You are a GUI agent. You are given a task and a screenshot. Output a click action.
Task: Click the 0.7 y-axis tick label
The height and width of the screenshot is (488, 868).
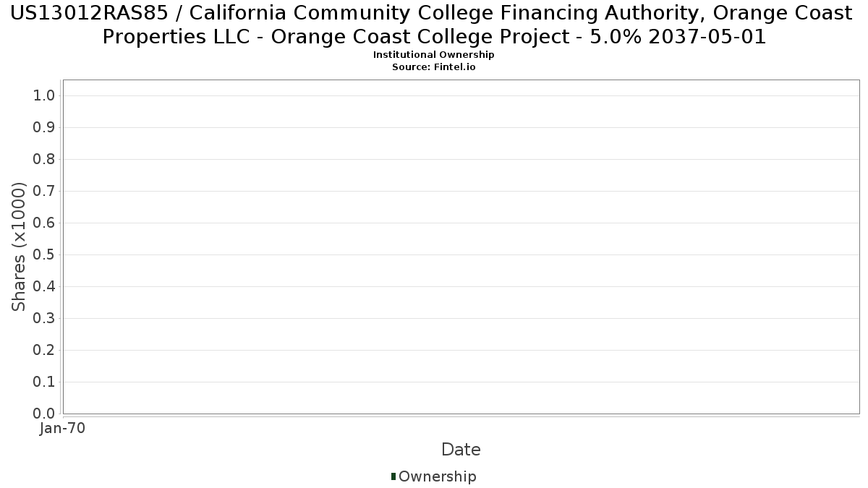(x=45, y=192)
